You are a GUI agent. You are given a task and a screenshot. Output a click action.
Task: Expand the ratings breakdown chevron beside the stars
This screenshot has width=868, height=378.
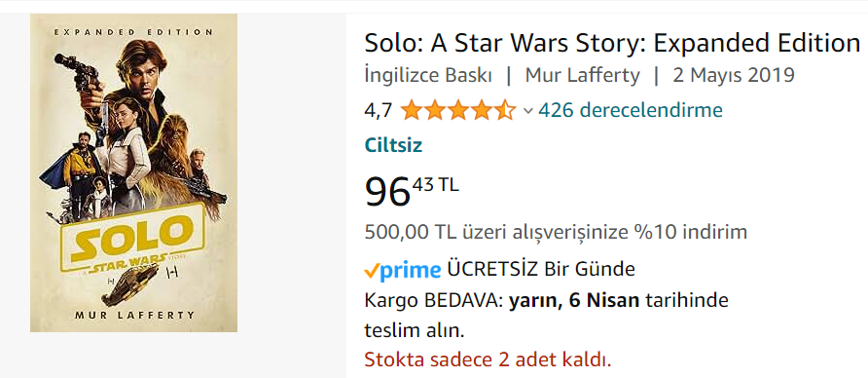pos(527,111)
